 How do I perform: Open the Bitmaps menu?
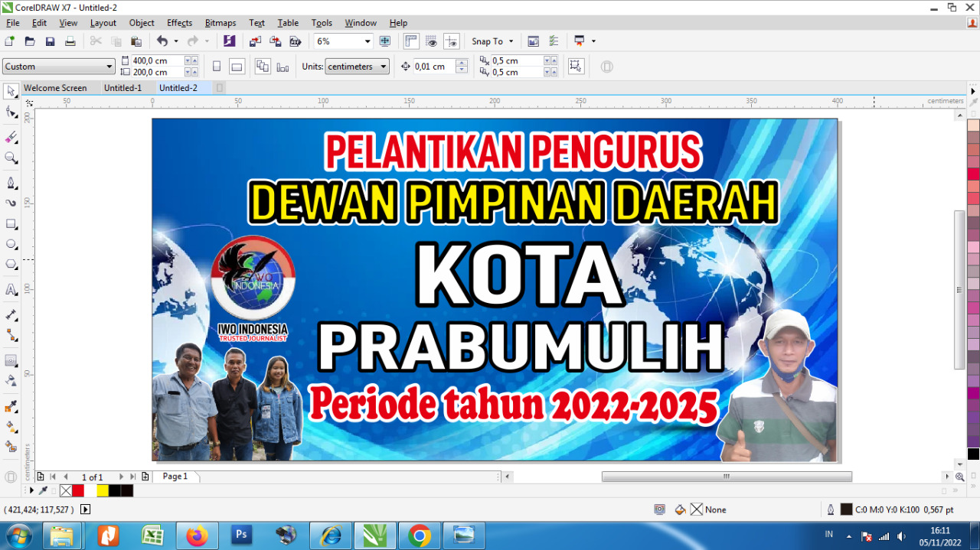pyautogui.click(x=220, y=23)
